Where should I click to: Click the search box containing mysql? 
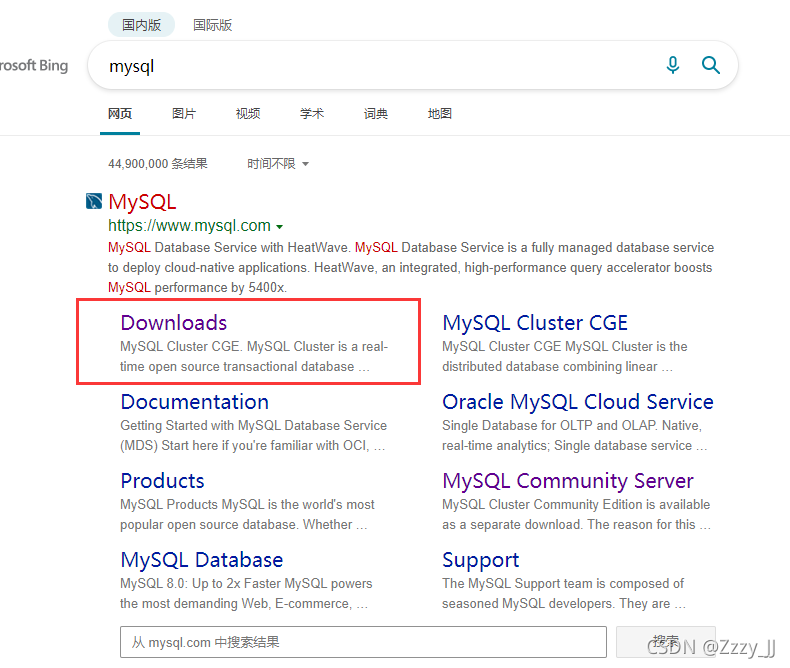[413, 65]
